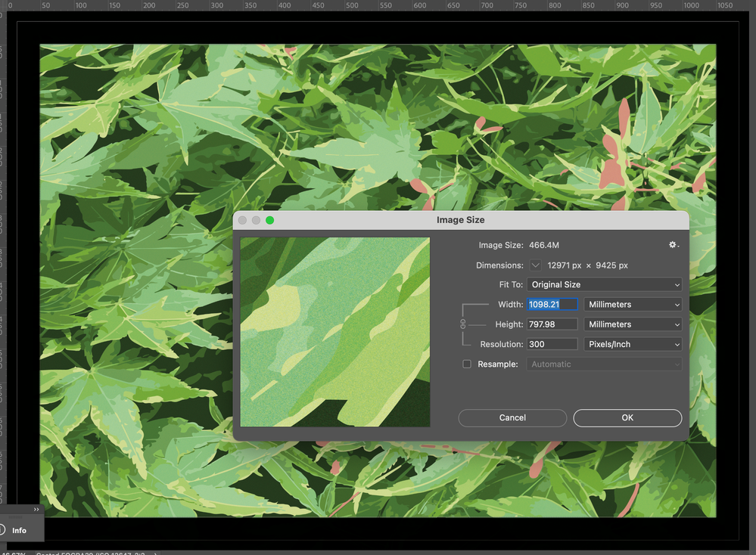The height and width of the screenshot is (555, 756).
Task: Open the Image Size gear settings menu
Action: [x=674, y=245]
